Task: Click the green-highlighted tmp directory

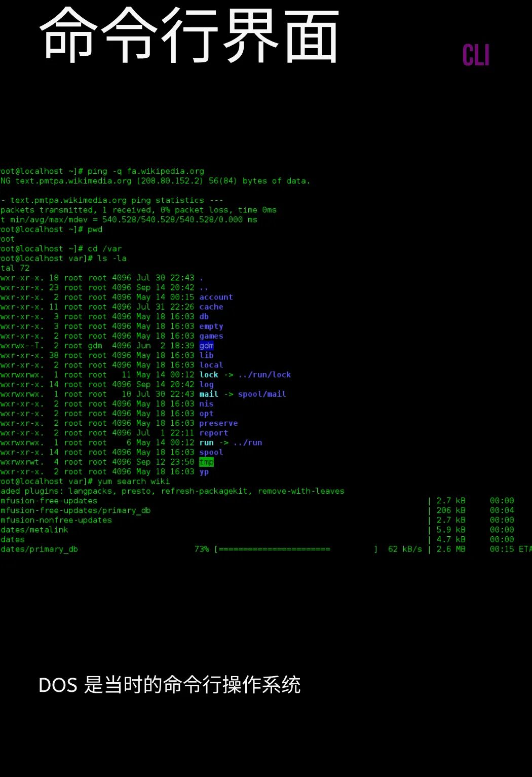Action: (206, 462)
